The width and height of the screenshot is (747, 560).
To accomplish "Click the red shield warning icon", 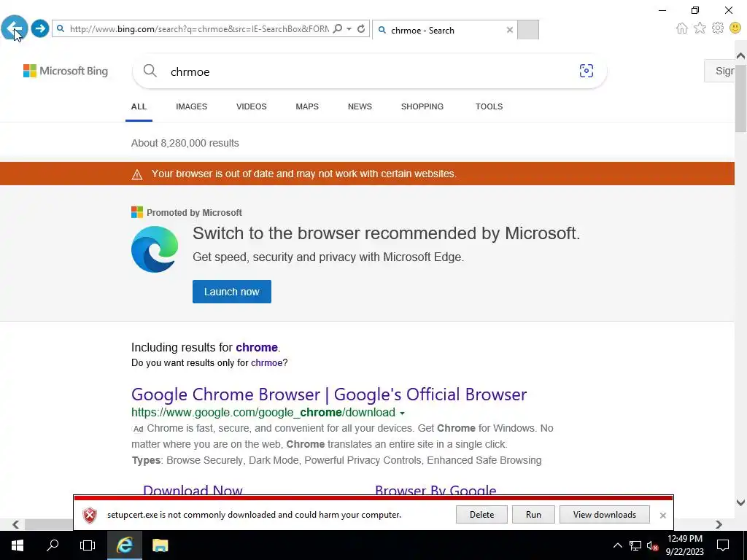I will point(90,516).
